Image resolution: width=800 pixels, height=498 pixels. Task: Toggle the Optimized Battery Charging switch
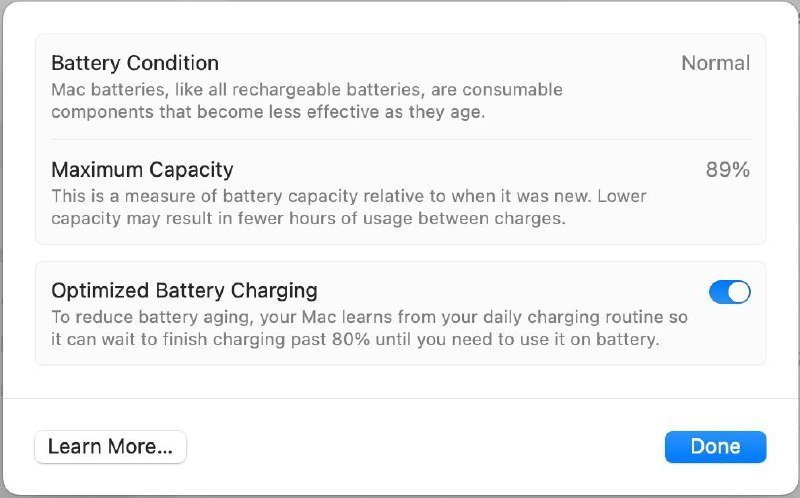click(729, 292)
